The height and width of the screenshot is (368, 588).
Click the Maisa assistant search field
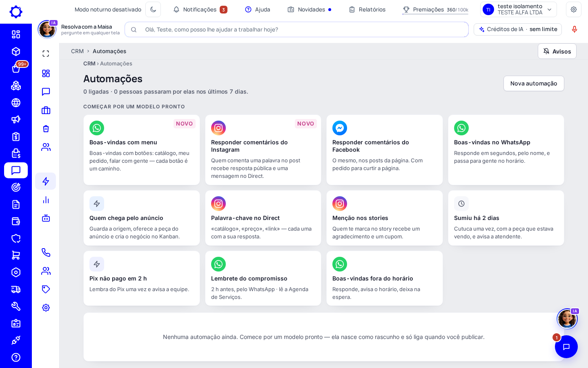coord(296,29)
